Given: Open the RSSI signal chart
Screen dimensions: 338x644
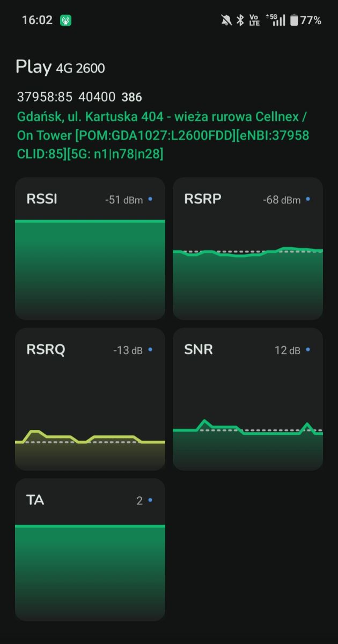Looking at the screenshot, I should [x=90, y=248].
